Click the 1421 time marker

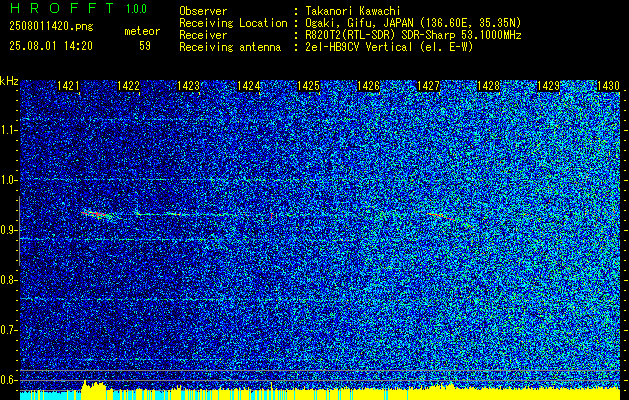pos(68,85)
